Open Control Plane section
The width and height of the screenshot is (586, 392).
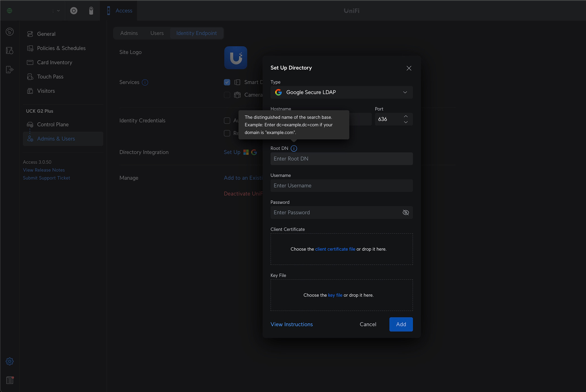[63, 124]
